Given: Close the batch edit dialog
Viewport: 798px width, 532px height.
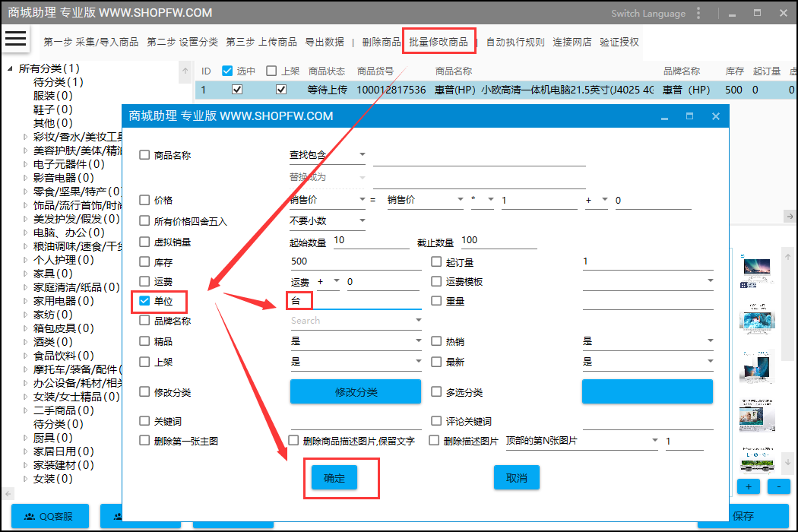Looking at the screenshot, I should [x=716, y=116].
